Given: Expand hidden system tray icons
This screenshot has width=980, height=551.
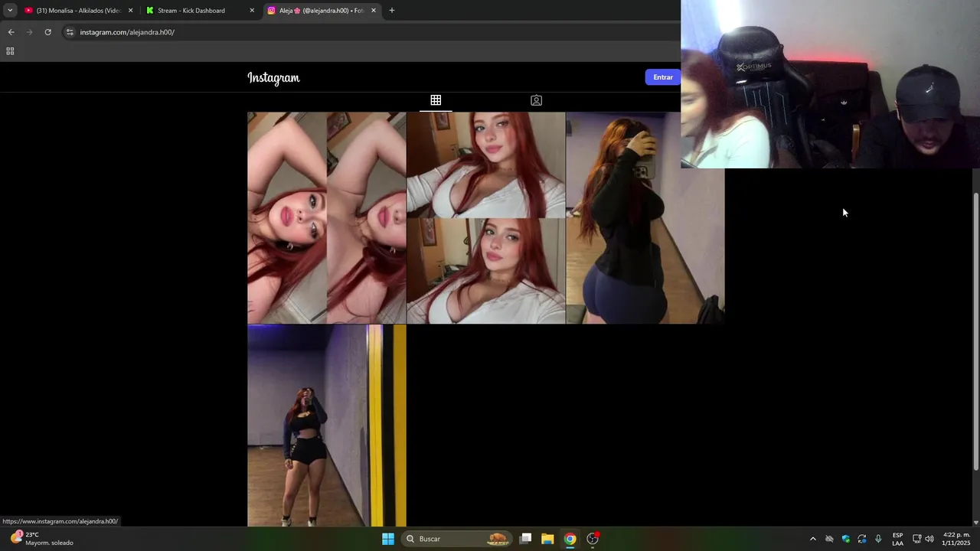Looking at the screenshot, I should pyautogui.click(x=813, y=539).
